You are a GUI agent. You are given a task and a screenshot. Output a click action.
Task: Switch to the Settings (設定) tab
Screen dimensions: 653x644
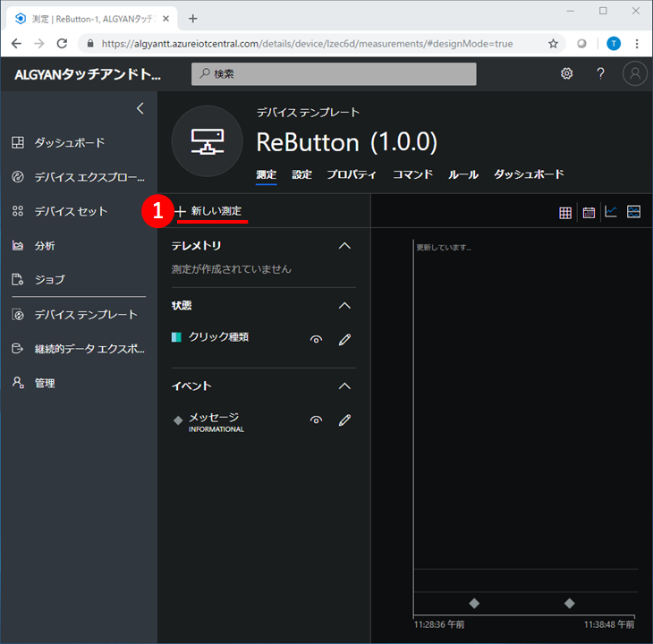[302, 174]
